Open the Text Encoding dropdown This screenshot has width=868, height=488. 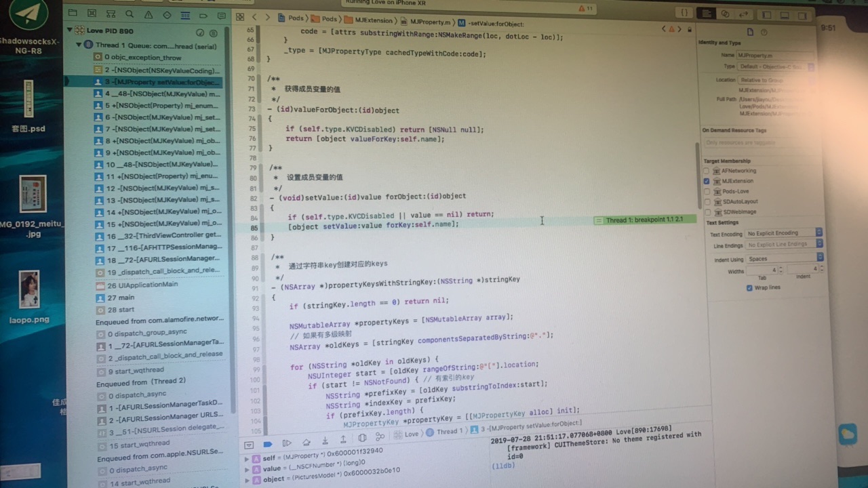coord(783,233)
